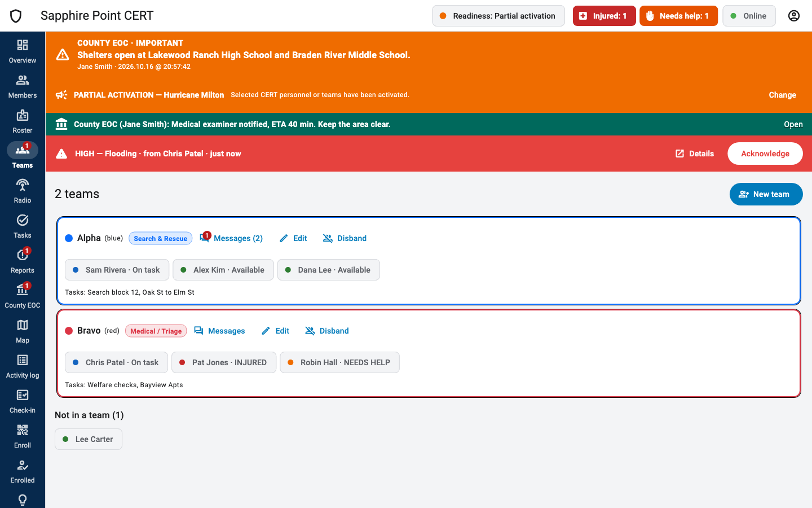Screen dimensions: 812x508
Task: Click shelters open alert text
Action: 244,55
